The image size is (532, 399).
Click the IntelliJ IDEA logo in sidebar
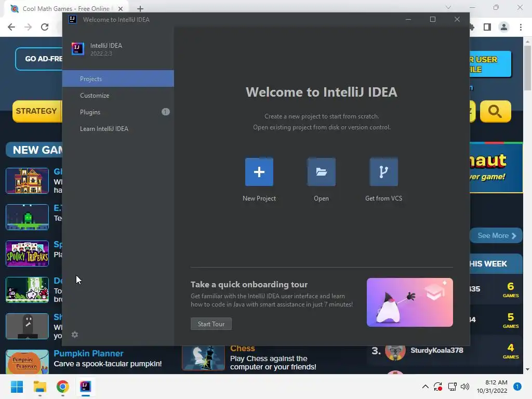(78, 49)
